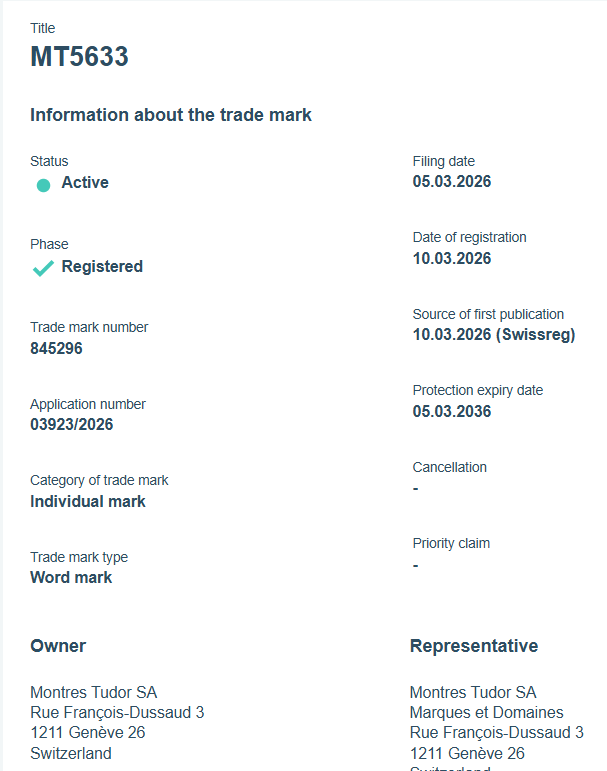Screen dimensions: 607x771
Task: Click the filing date 05.03.2026
Action: tap(452, 182)
